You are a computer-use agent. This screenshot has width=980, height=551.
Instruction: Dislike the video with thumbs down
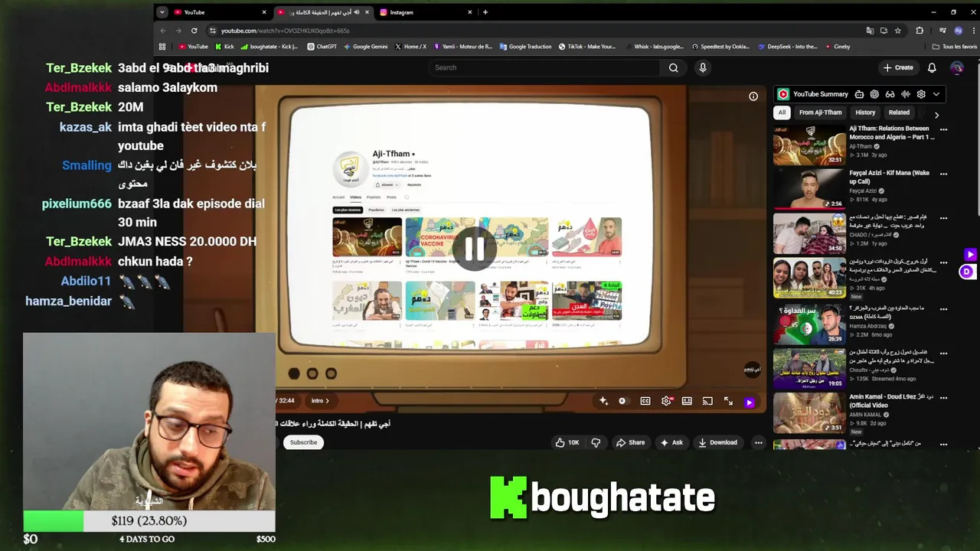click(596, 442)
